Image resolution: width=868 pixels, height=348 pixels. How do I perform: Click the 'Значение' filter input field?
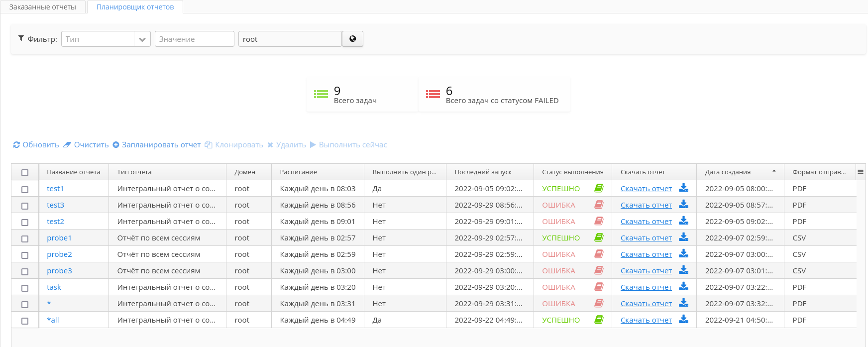194,39
